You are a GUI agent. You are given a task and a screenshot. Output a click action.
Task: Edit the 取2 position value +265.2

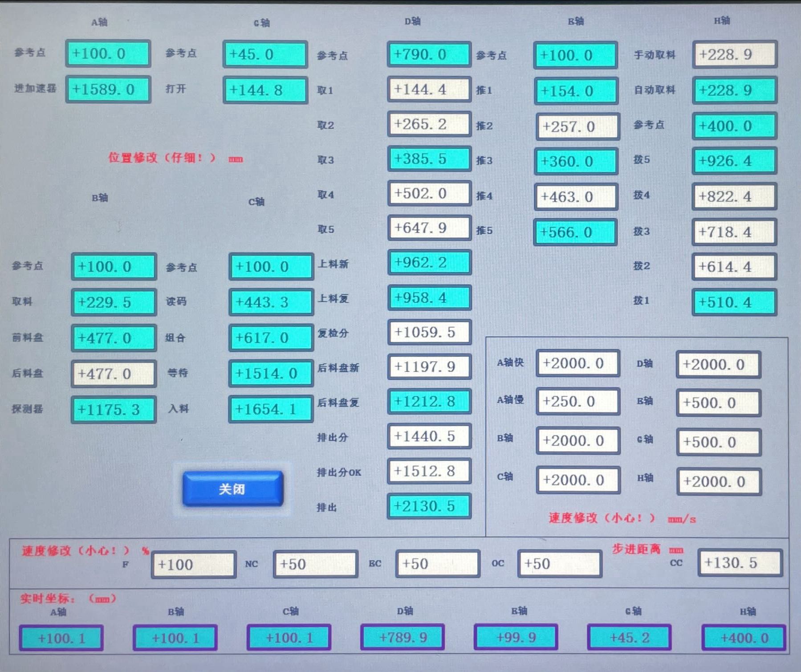(x=429, y=124)
